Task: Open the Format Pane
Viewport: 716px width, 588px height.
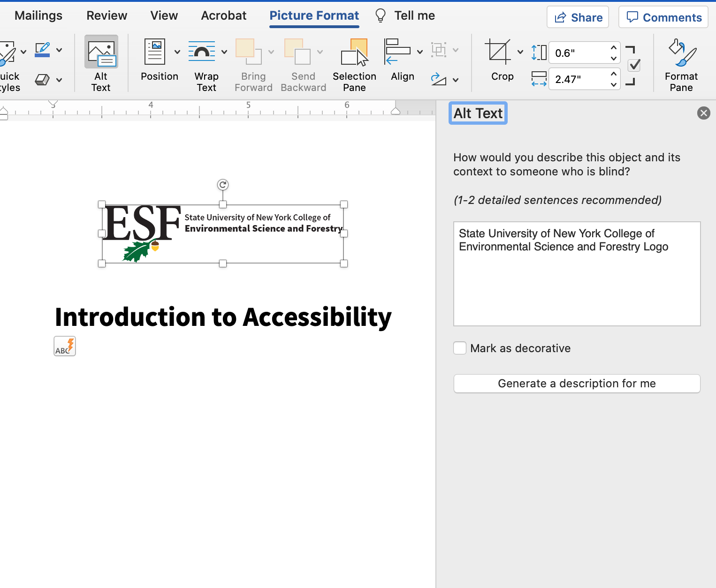Action: (x=681, y=65)
